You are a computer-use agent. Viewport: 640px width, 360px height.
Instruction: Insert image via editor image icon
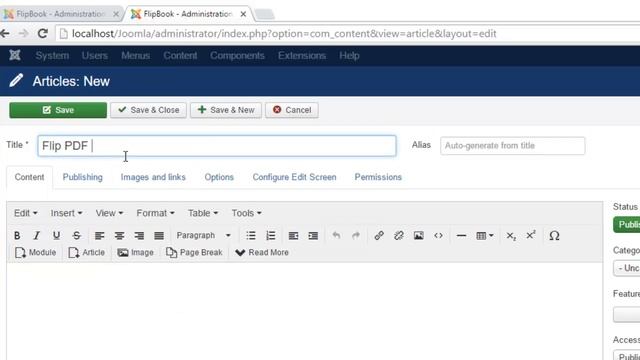pos(418,236)
